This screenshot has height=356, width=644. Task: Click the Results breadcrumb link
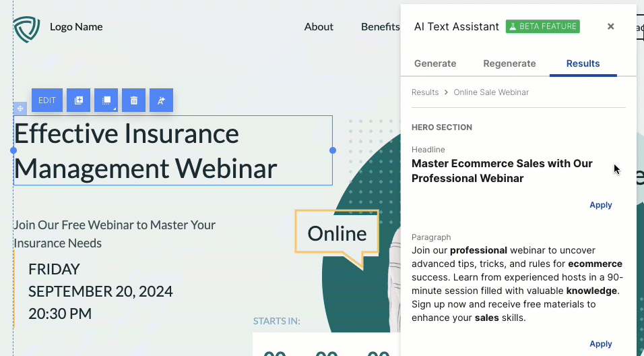click(x=425, y=92)
